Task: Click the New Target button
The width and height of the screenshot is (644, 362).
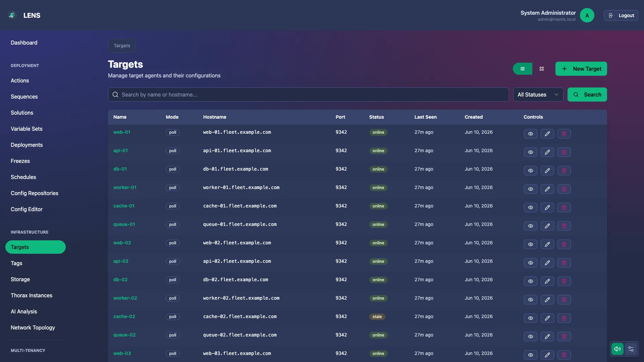Action: (x=581, y=69)
